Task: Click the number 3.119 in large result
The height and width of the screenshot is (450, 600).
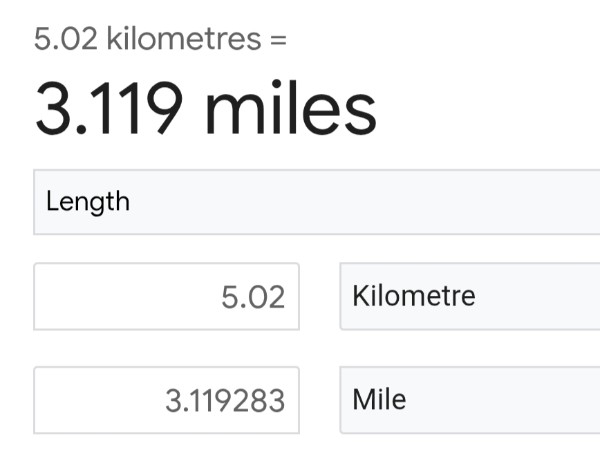Action: (109, 108)
